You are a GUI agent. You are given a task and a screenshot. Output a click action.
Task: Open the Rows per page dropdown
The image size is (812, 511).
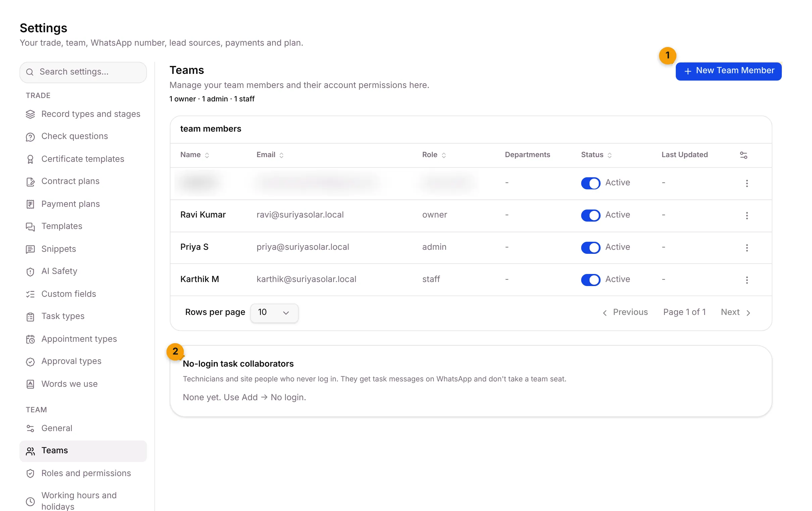274,313
